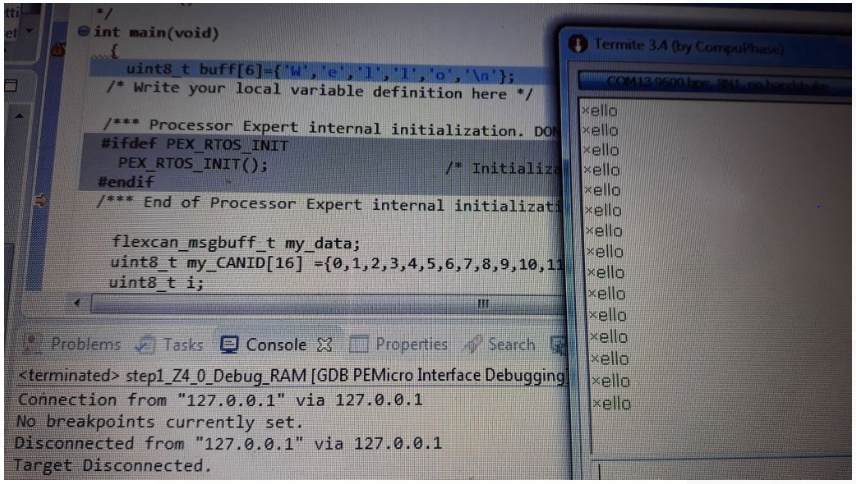Click the 'uint8_t my_CANID[16]' line
The image size is (856, 484).
(337, 264)
